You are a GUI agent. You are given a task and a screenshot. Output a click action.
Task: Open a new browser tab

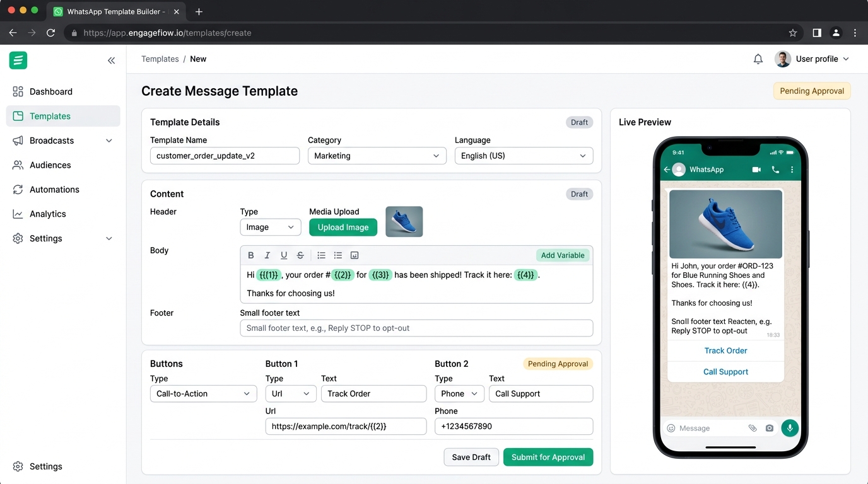click(199, 11)
